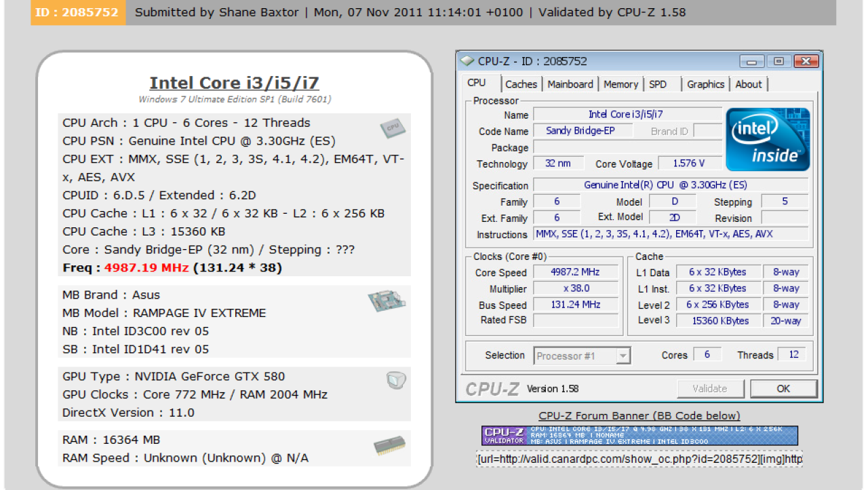Click the GPU Clocks Core 772 MHz line
This screenshot has height=490, width=868.
tap(195, 394)
